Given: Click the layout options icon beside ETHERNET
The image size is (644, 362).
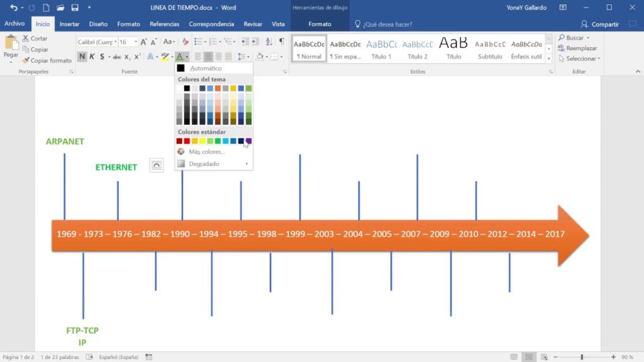Looking at the screenshot, I should pos(156,165).
